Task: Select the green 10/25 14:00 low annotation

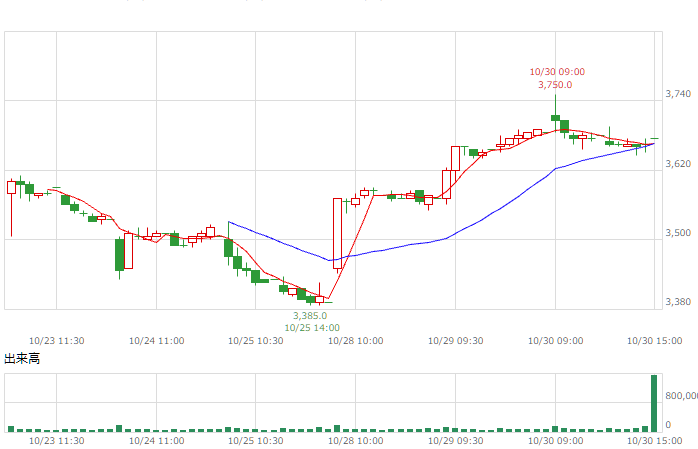Action: point(312,328)
